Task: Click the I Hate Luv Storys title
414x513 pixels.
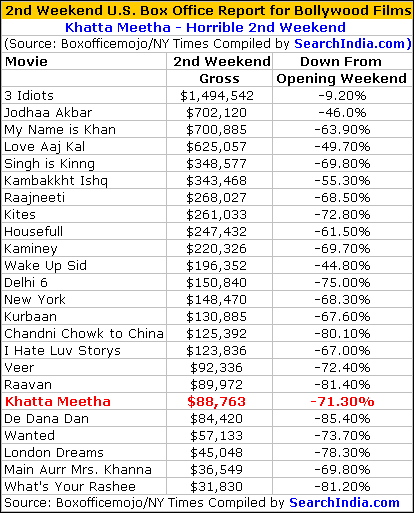Action: tap(62, 351)
